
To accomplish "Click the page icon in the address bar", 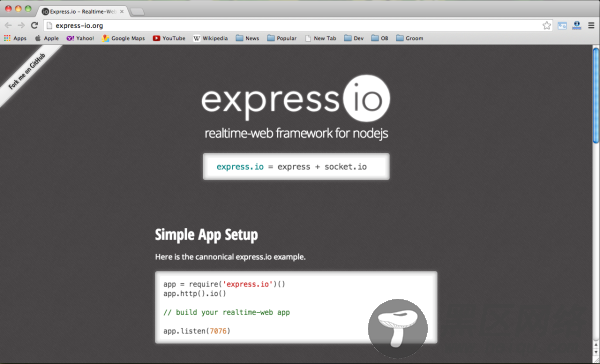I will coord(49,26).
